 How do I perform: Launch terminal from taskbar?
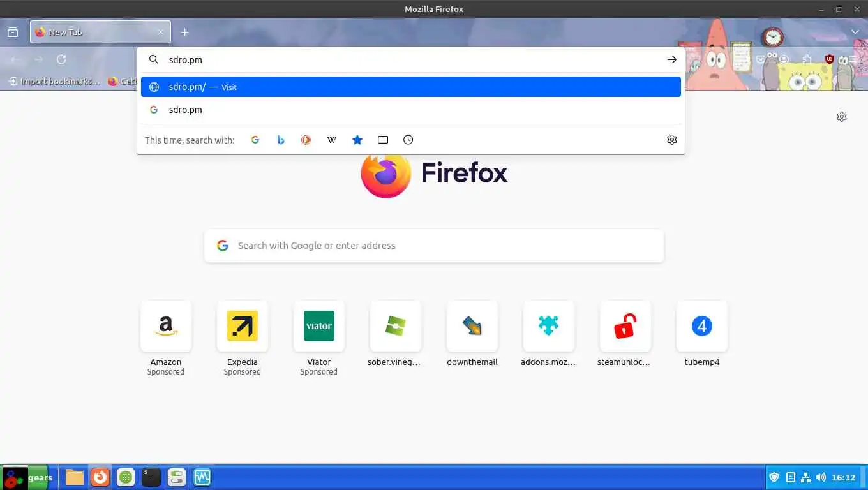click(151, 477)
